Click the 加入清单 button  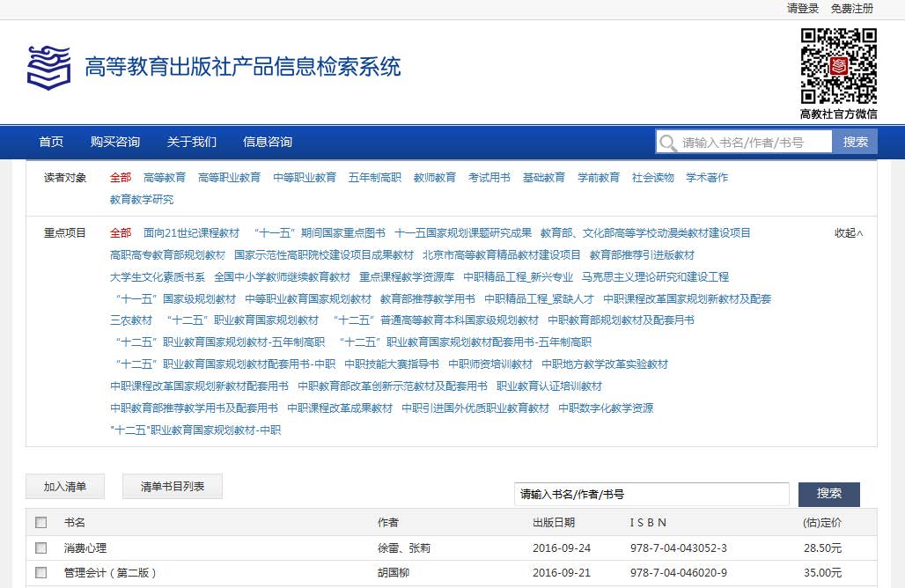coord(65,487)
